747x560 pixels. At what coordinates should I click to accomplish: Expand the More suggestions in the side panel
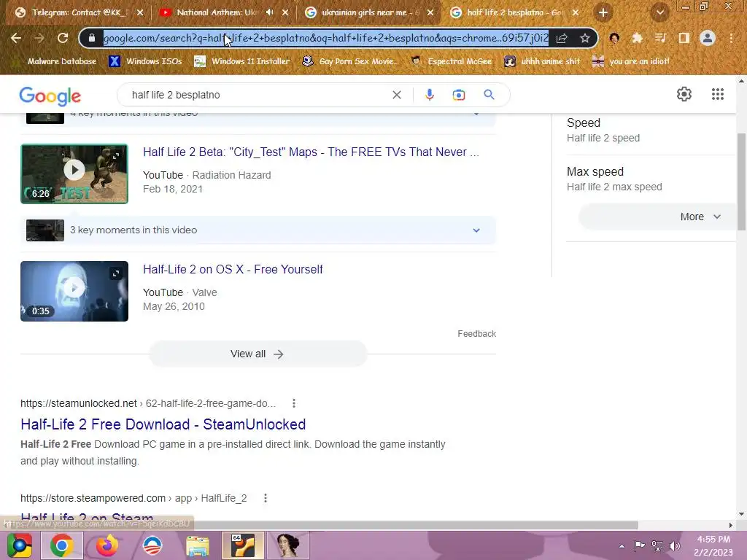point(657,217)
